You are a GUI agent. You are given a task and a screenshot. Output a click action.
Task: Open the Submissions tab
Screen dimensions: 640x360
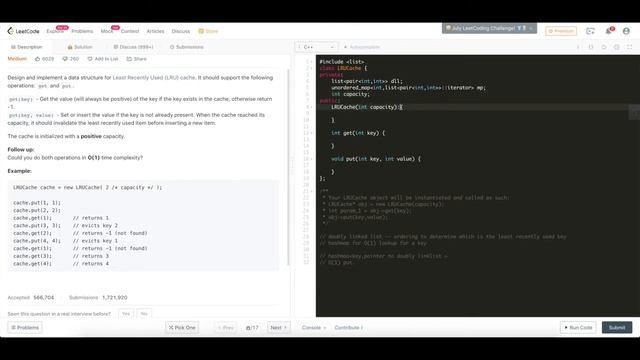(187, 47)
